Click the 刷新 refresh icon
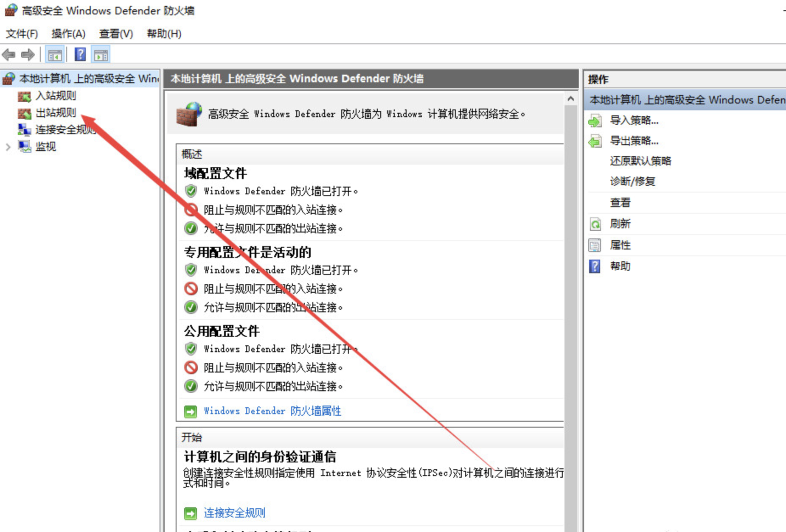The image size is (786, 532). pyautogui.click(x=595, y=224)
